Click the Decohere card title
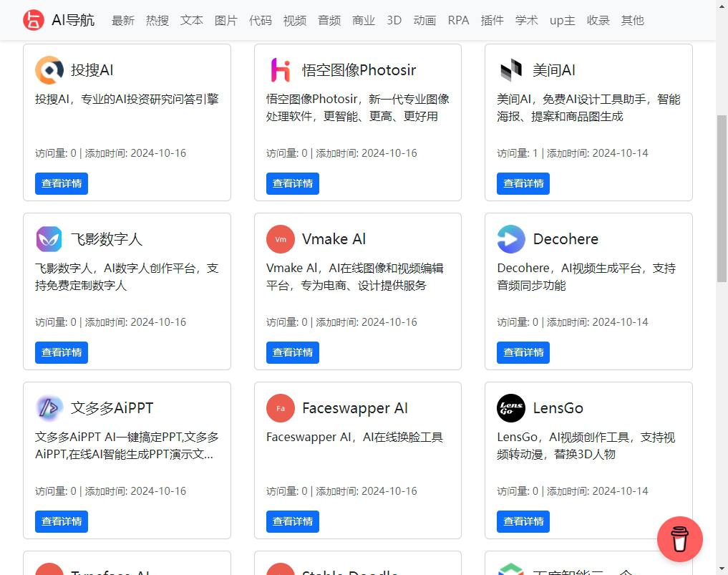Viewport: 728px width, 575px height. tap(566, 239)
